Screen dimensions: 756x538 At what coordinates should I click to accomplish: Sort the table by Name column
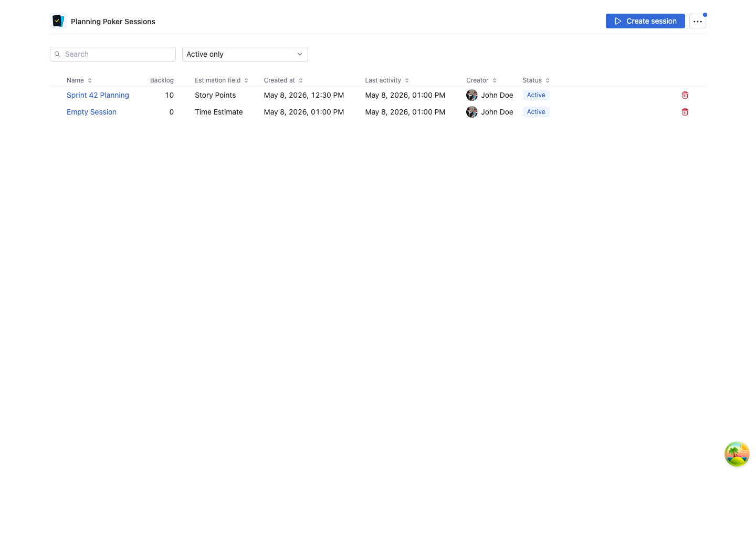pos(79,80)
